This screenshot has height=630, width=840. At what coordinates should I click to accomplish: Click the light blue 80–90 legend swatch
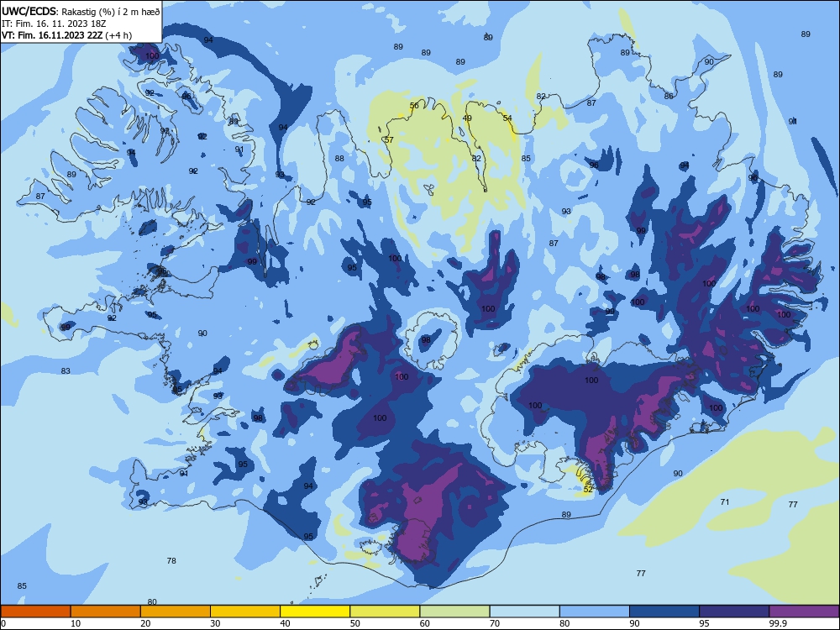point(595,612)
